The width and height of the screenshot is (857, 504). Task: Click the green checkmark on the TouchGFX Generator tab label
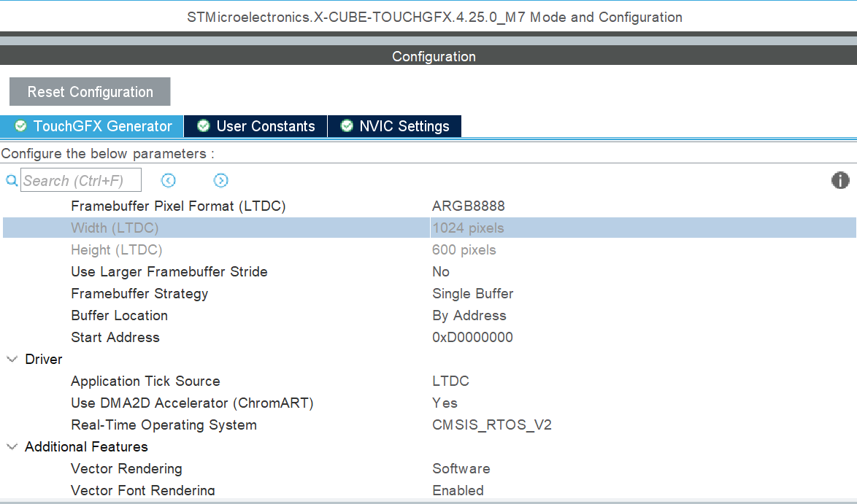(x=20, y=125)
